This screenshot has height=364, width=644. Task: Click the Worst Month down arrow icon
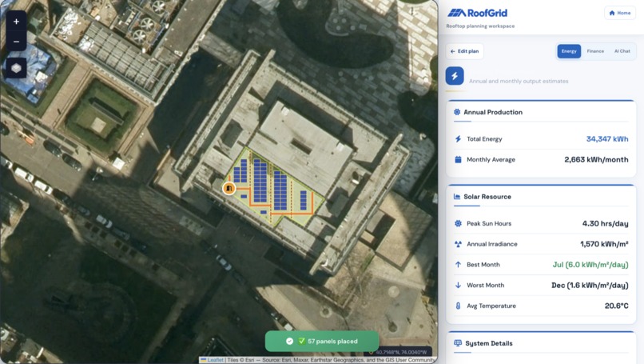tap(458, 285)
